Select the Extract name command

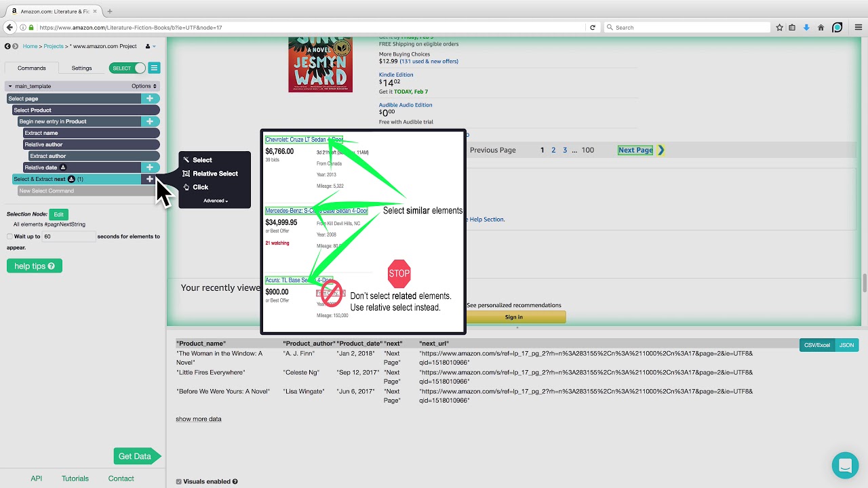click(92, 133)
